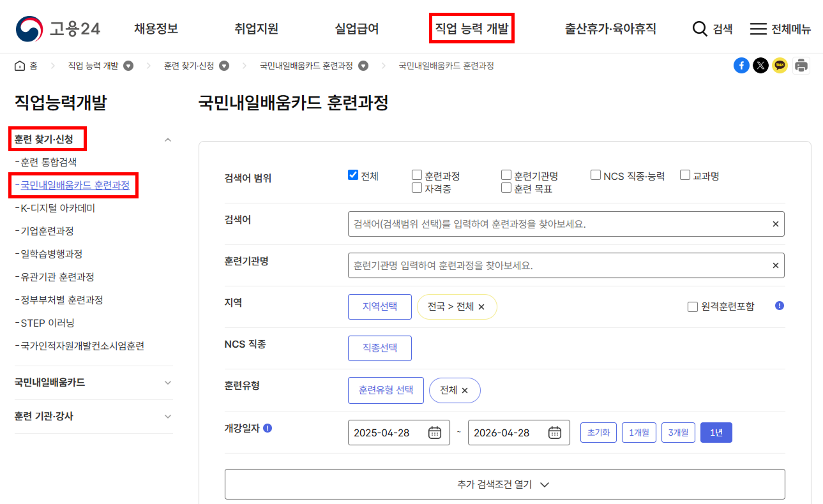The image size is (823, 504).
Task: Open calendar picker for start date 2025-04-28
Action: click(x=435, y=433)
